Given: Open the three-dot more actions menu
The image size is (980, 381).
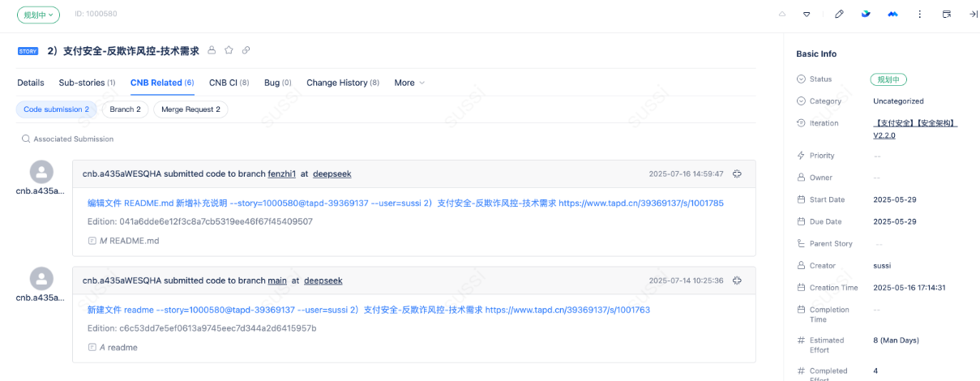Looking at the screenshot, I should pos(919,14).
